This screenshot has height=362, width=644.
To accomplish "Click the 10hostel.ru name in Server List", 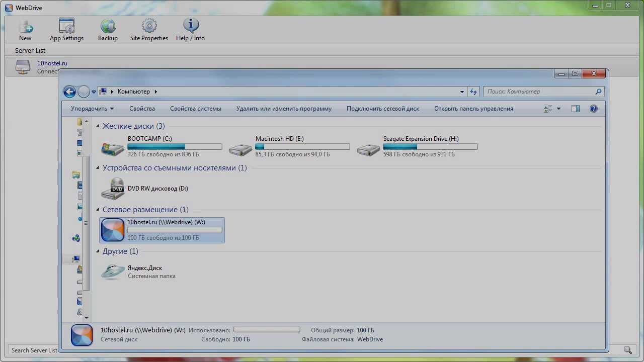I will [52, 63].
